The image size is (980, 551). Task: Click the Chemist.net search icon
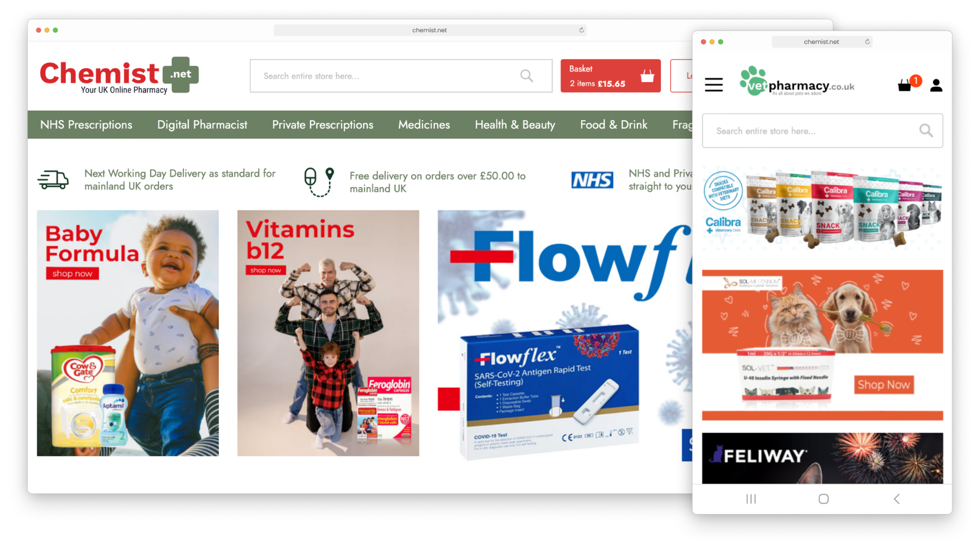click(x=527, y=76)
